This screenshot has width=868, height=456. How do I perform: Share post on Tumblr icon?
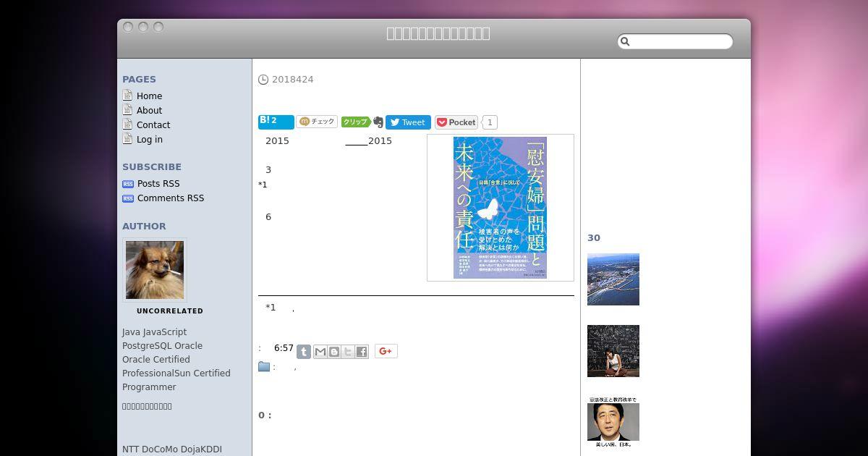point(304,352)
